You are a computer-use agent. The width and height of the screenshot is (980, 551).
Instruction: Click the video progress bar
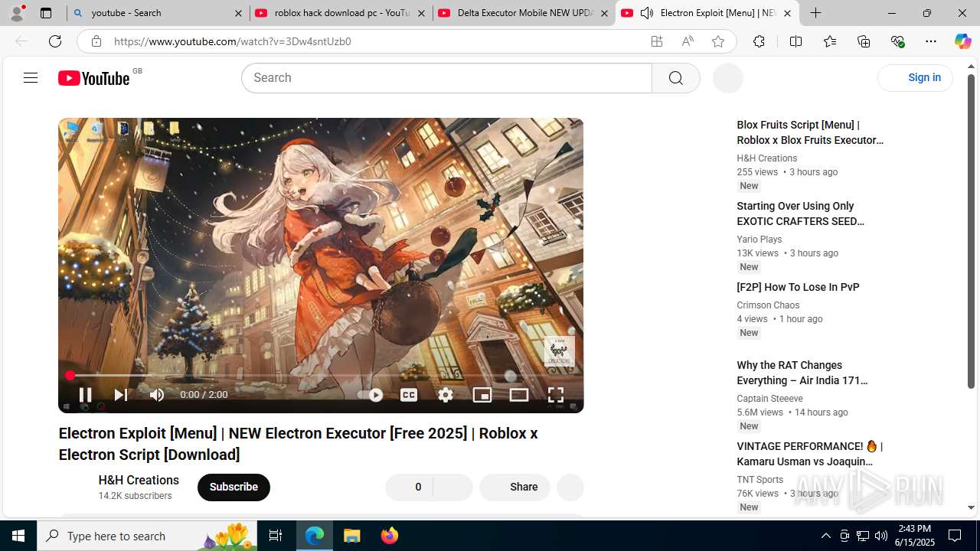[321, 376]
